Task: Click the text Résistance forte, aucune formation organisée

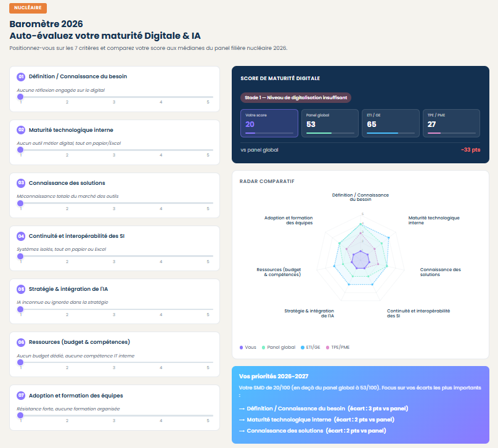Action: (x=68, y=409)
